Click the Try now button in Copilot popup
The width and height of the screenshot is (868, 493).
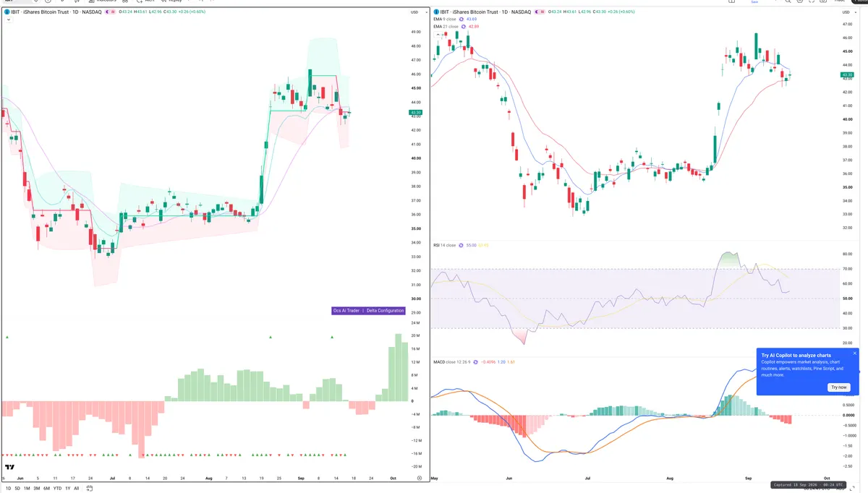point(838,387)
